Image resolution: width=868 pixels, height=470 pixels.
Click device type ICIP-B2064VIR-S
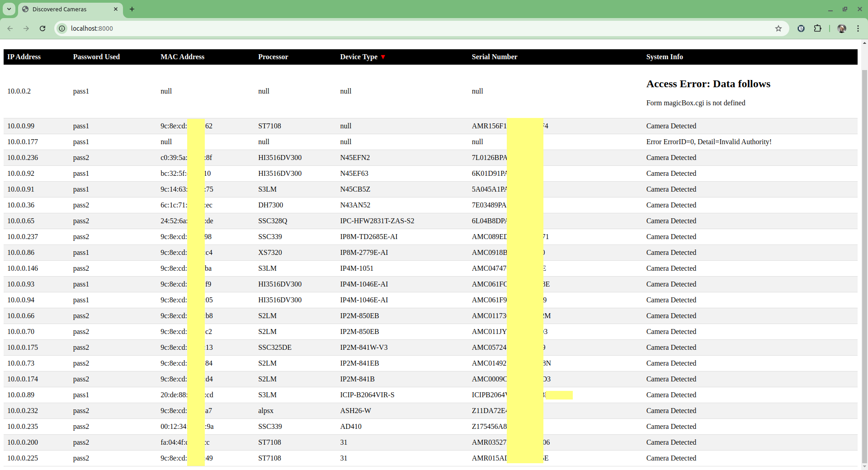tap(367, 395)
